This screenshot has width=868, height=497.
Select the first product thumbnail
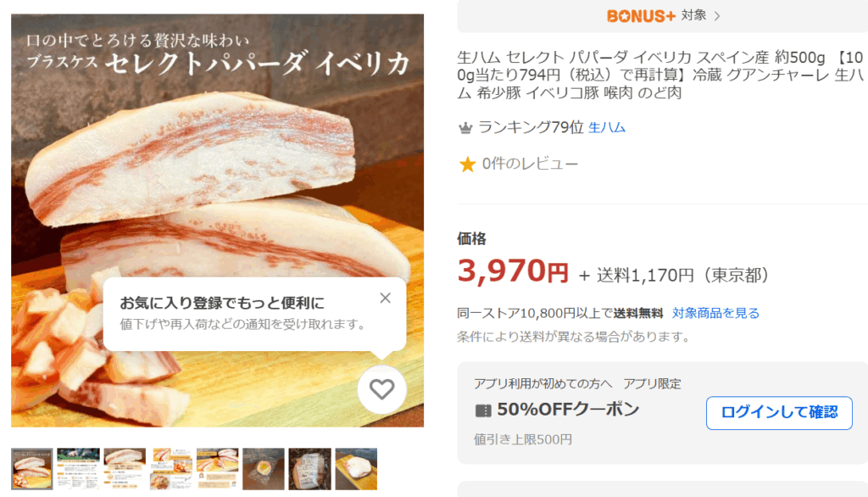pyautogui.click(x=32, y=469)
